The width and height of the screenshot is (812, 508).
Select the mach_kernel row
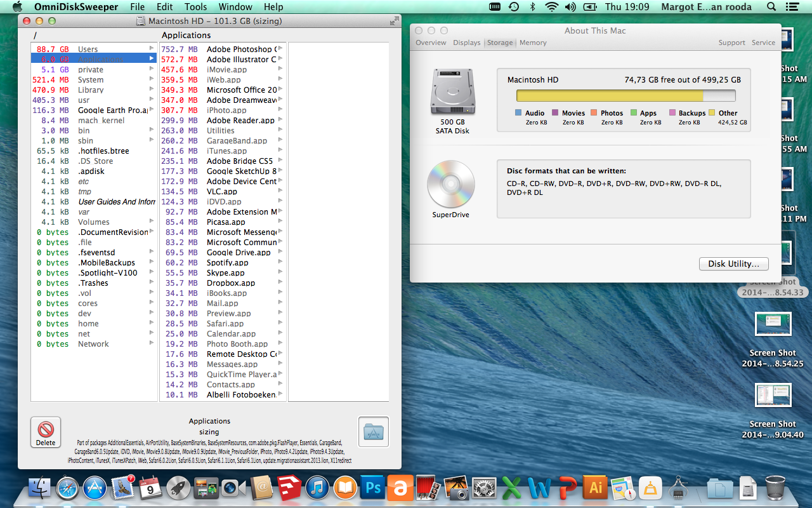tap(94, 120)
